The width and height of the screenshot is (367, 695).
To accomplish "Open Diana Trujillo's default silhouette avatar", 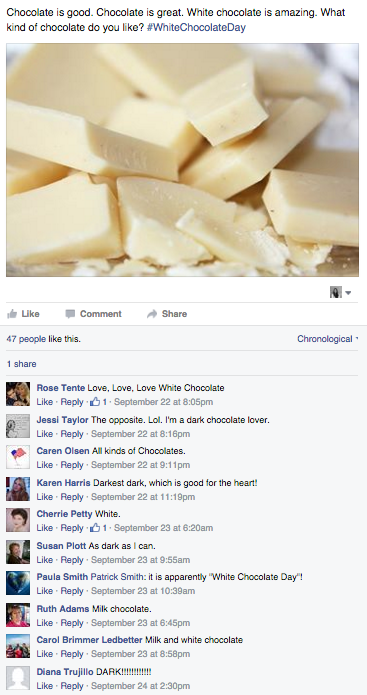I will 18,678.
